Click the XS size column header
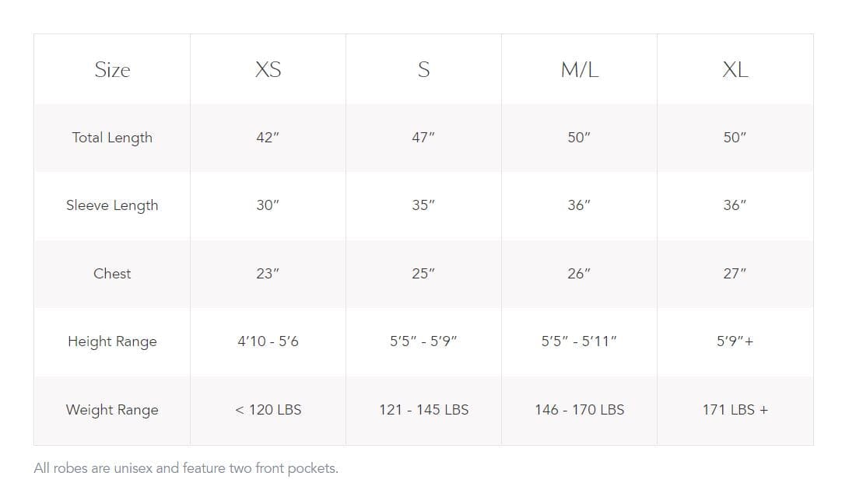 268,70
